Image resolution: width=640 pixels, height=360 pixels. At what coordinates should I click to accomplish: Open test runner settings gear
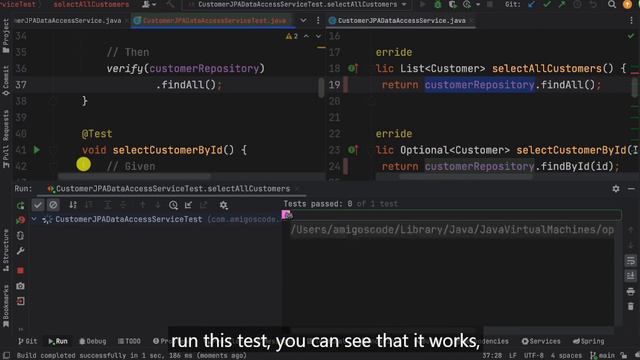[223, 205]
